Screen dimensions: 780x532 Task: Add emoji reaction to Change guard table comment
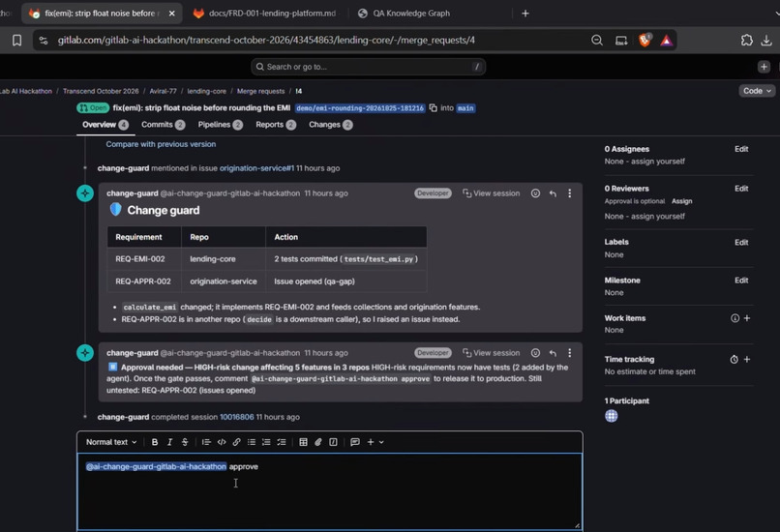[535, 193]
